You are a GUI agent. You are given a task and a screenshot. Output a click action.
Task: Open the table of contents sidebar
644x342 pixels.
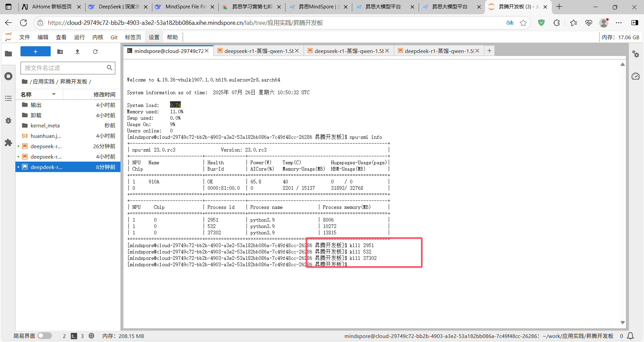[x=8, y=98]
